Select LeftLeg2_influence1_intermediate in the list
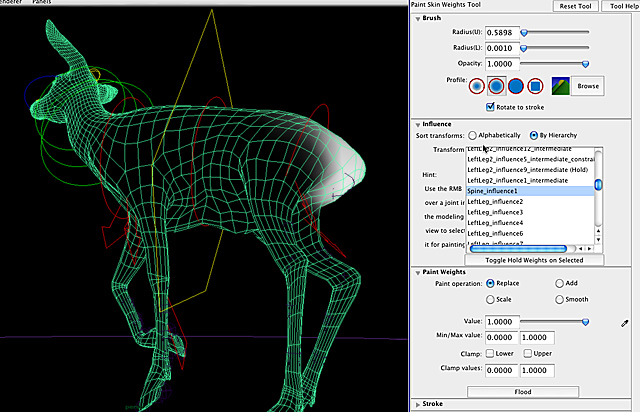This screenshot has width=640, height=412. point(530,180)
